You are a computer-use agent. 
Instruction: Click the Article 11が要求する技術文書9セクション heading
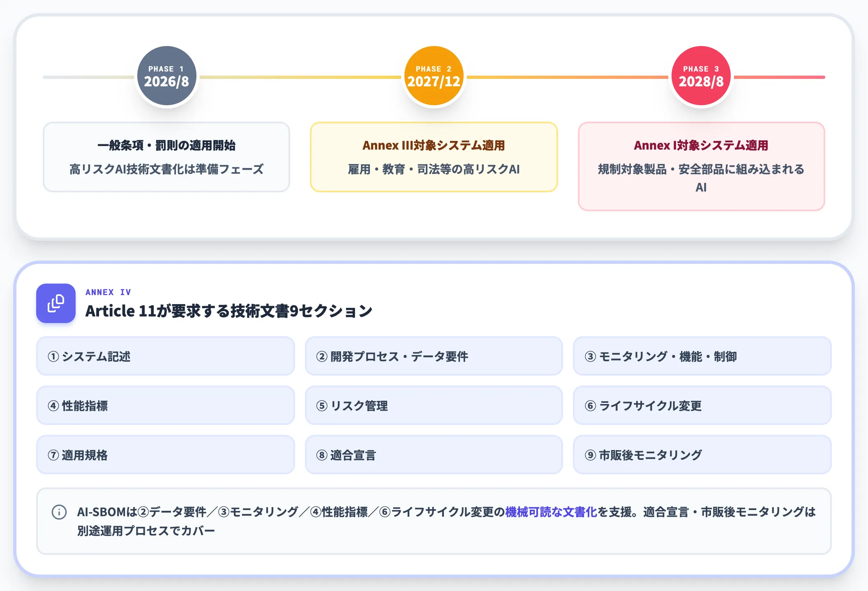point(229,311)
